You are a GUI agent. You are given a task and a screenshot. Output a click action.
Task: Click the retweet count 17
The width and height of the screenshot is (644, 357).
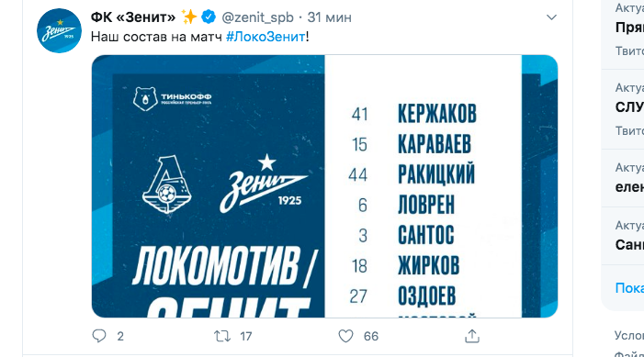pos(246,337)
